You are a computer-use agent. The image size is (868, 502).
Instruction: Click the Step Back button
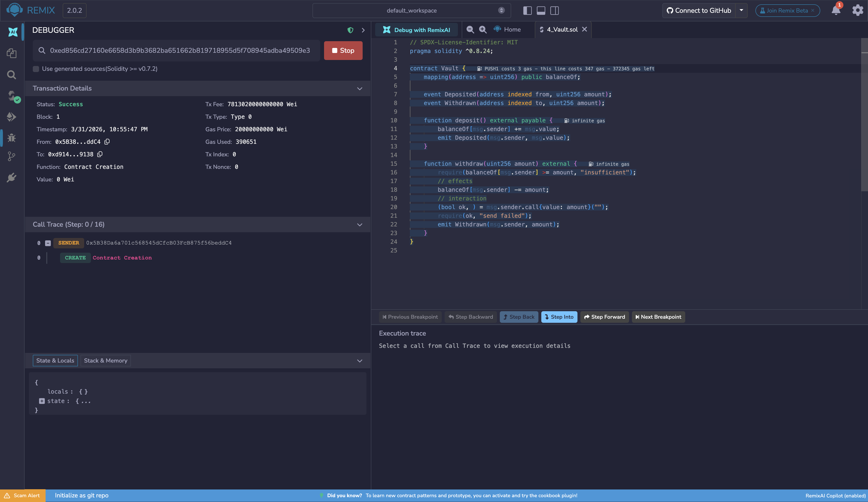click(519, 317)
